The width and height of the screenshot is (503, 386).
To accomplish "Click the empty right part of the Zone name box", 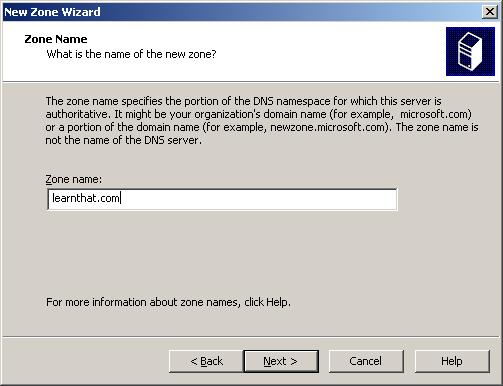I will pos(260,199).
